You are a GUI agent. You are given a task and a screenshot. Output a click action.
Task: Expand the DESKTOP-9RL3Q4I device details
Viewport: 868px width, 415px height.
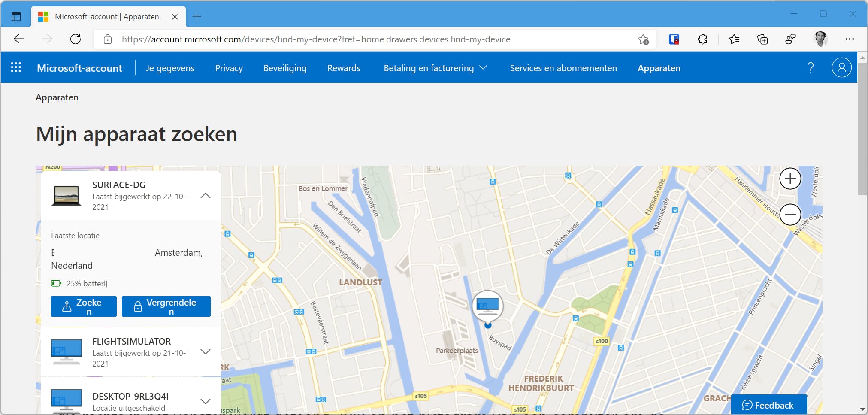tap(206, 402)
